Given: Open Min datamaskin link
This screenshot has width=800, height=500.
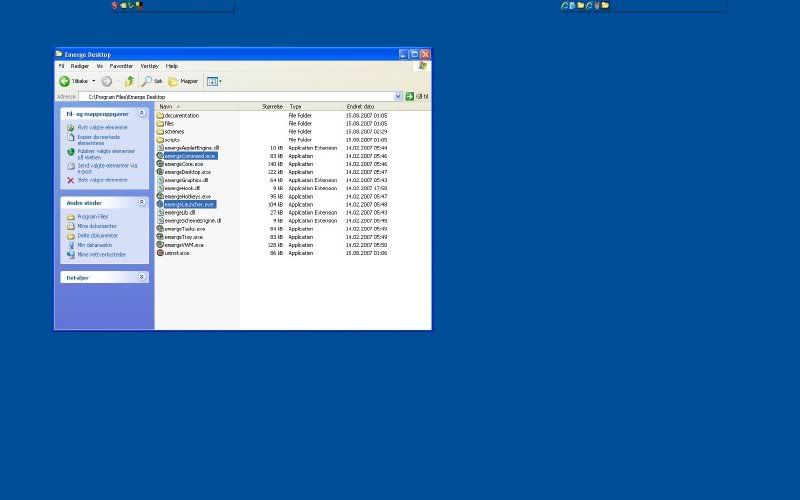Looking at the screenshot, I should point(95,245).
